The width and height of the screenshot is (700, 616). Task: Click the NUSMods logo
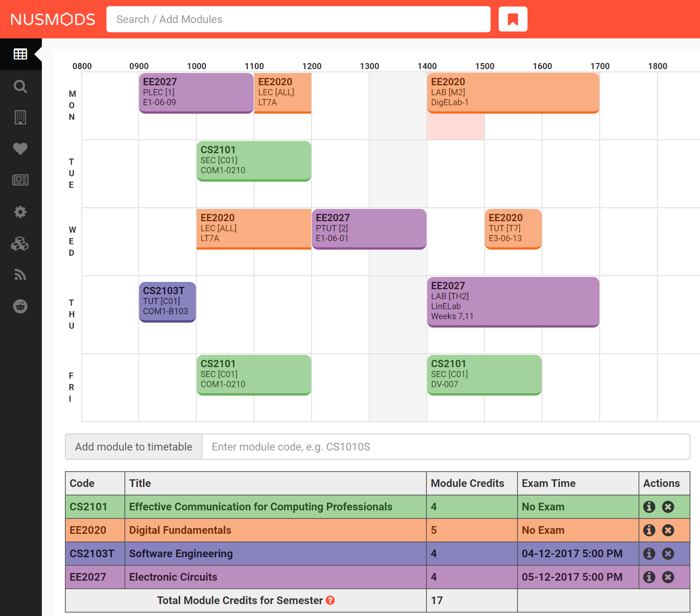(53, 19)
